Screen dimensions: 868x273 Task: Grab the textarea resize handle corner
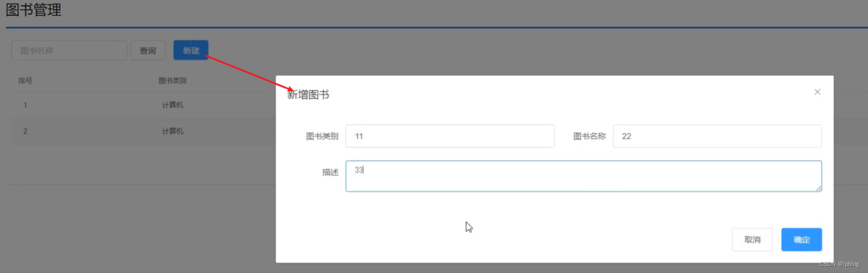point(819,188)
